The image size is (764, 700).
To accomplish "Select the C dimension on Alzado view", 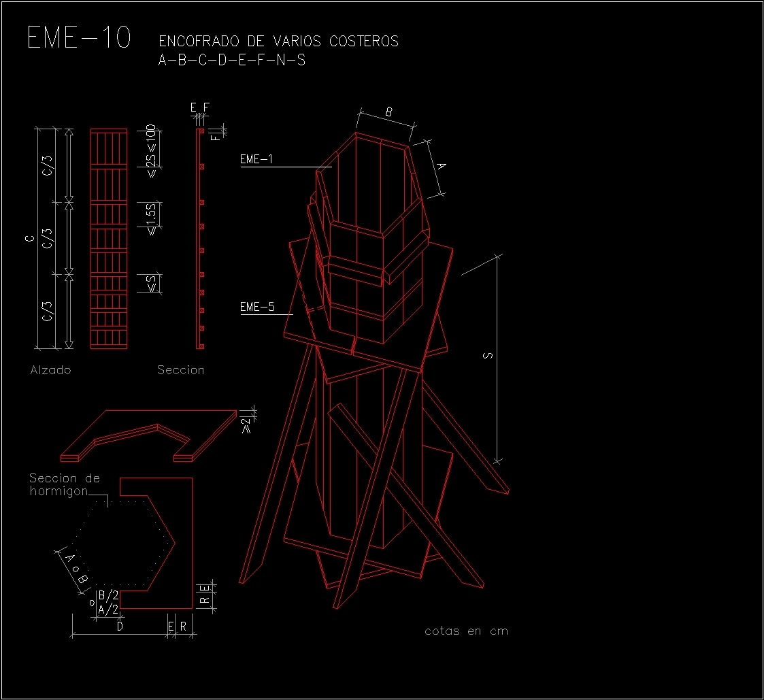I will click(x=29, y=239).
